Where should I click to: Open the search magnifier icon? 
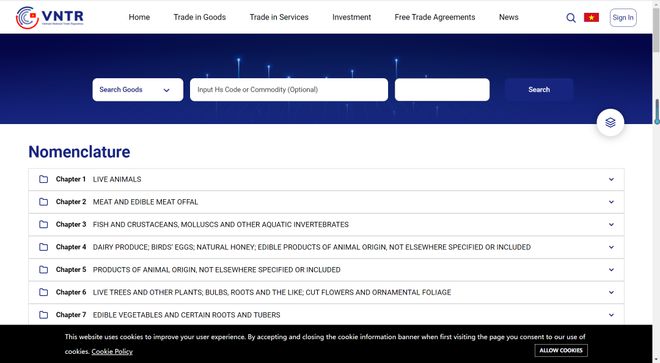571,18
